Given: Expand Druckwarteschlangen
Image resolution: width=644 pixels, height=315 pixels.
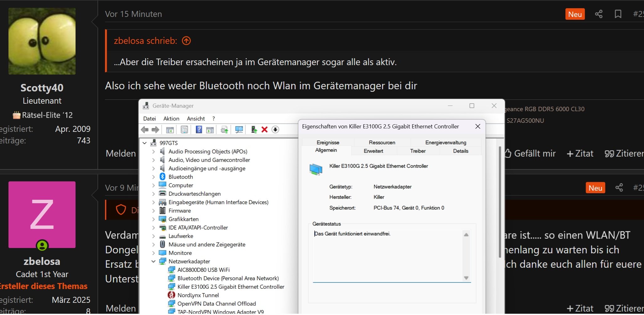Looking at the screenshot, I should click(x=153, y=194).
